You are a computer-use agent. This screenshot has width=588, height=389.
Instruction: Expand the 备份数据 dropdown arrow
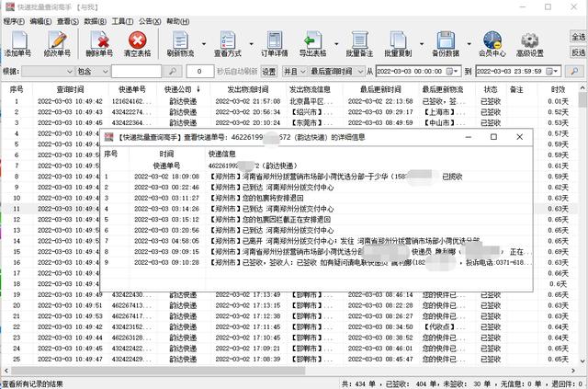[x=469, y=44]
